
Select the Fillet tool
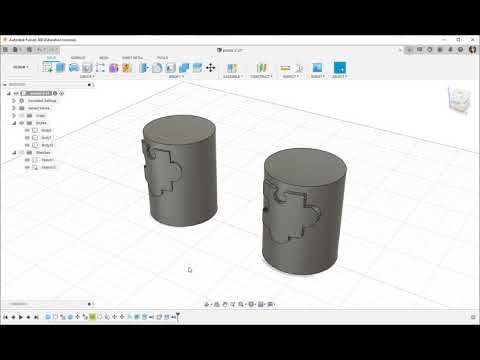pyautogui.click(x=157, y=68)
